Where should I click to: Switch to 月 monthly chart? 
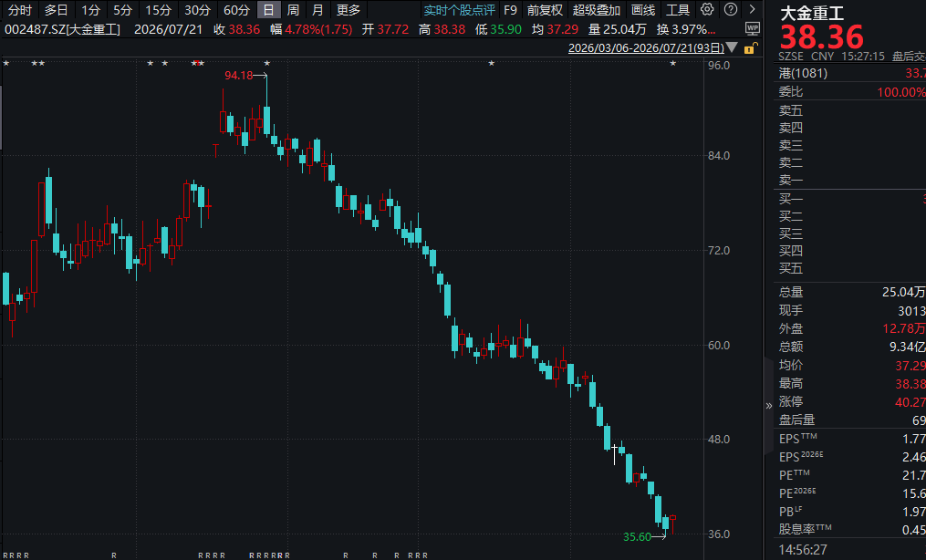(x=317, y=10)
